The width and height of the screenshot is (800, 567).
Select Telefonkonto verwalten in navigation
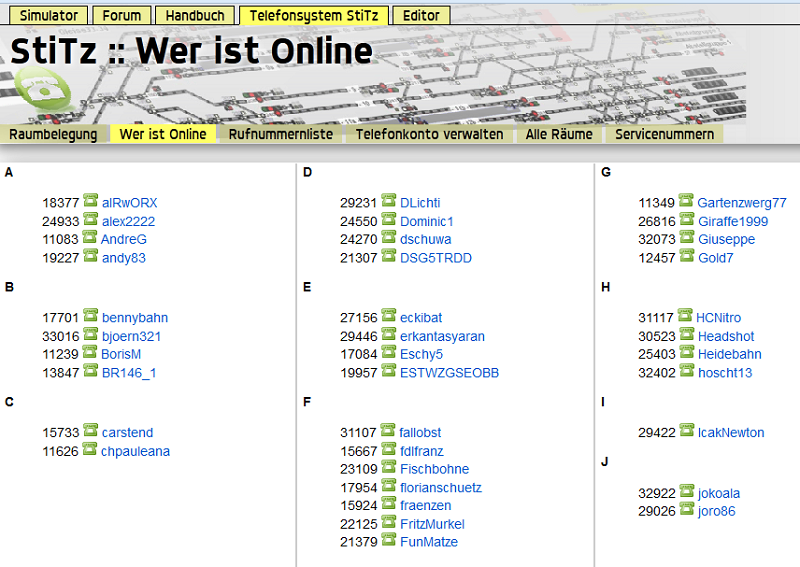(x=430, y=134)
